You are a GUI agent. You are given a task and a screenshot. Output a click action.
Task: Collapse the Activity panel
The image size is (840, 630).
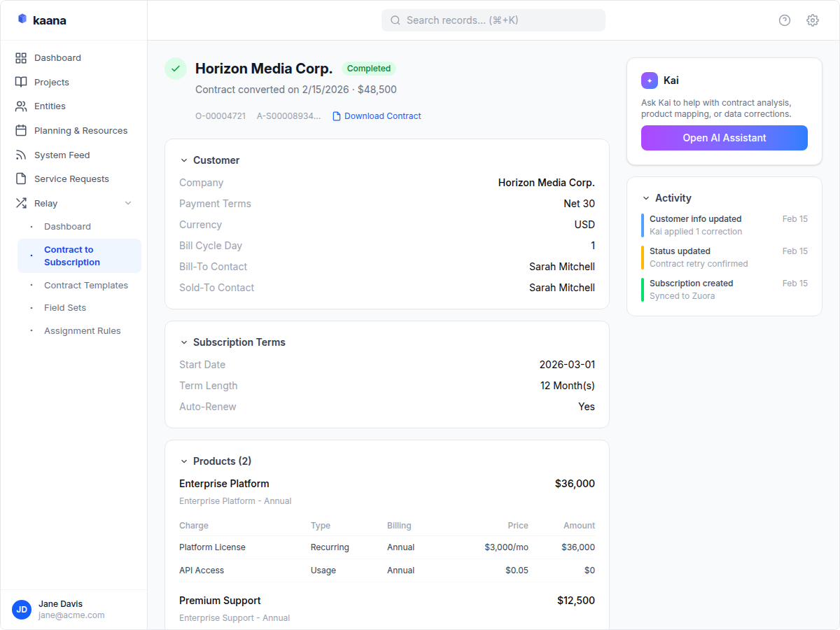tap(647, 198)
